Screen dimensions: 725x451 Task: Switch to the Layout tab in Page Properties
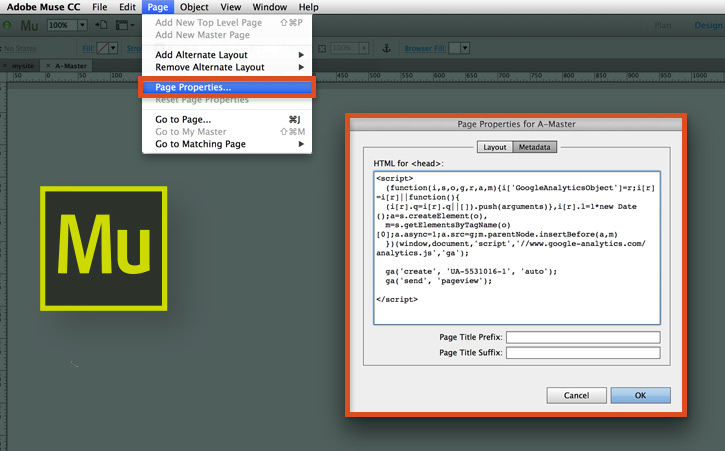[495, 147]
